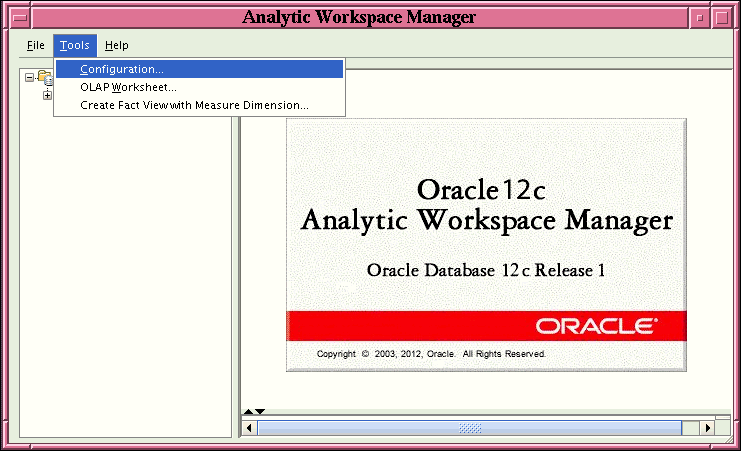Select the database icon in the navigation tree

[49, 81]
